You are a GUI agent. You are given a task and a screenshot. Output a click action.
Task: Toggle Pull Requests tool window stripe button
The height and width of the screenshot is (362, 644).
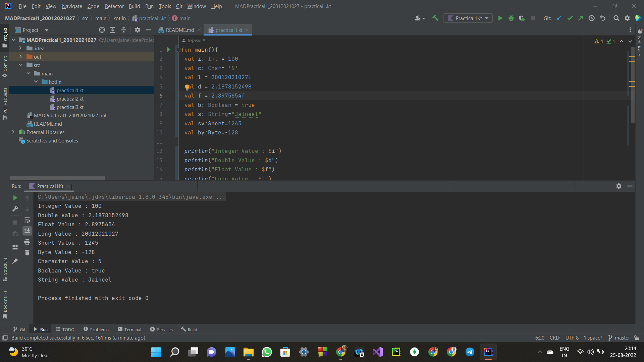[5, 104]
